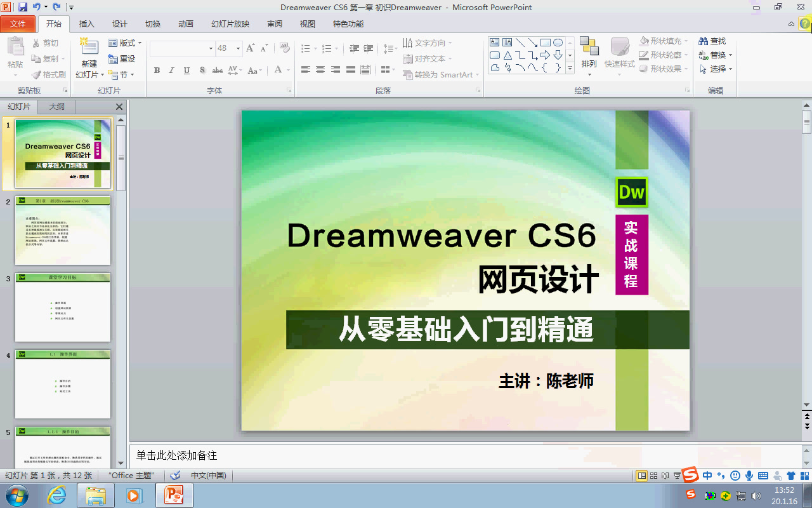The height and width of the screenshot is (508, 812).
Task: Switch to Animations (动画) ribbon tab
Action: point(186,24)
